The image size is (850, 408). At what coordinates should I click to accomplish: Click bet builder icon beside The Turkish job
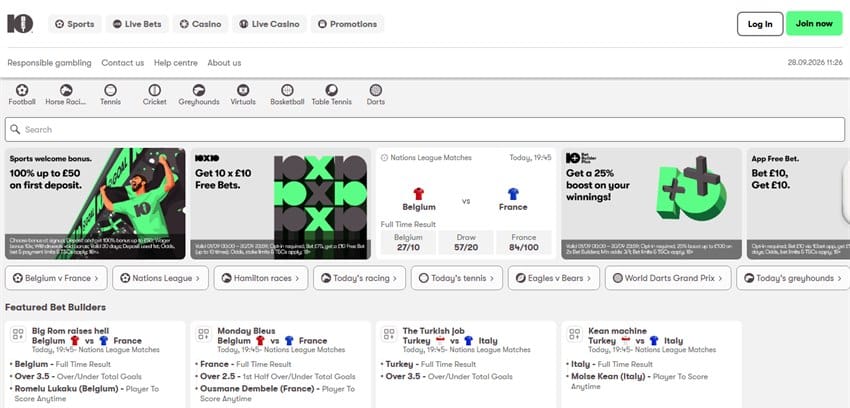[x=389, y=334]
